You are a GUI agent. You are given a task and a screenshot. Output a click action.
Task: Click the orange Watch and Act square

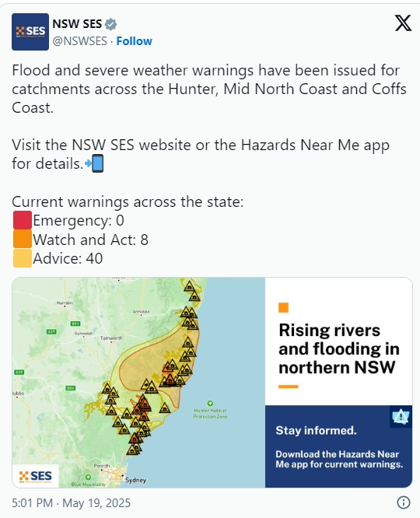pos(23,240)
